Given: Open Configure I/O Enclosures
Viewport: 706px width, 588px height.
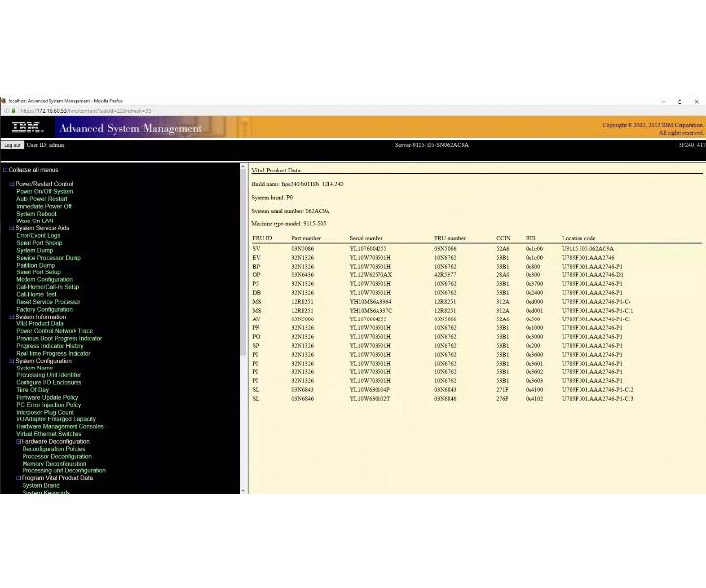Looking at the screenshot, I should tap(49, 383).
